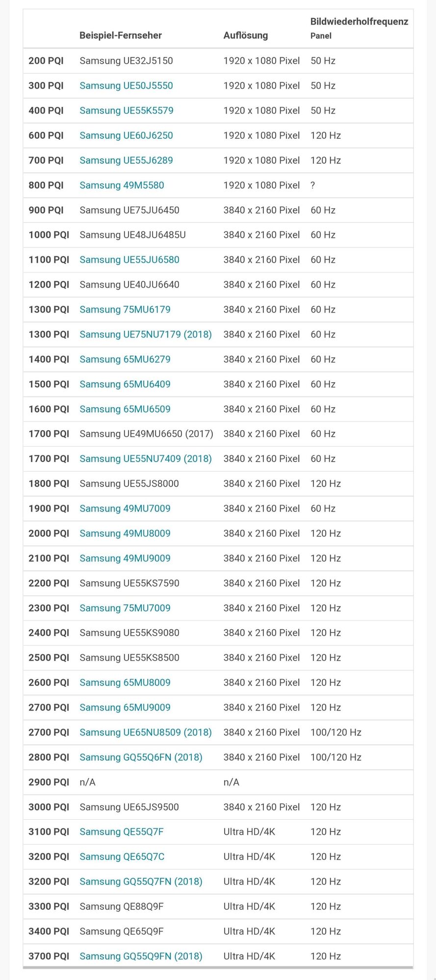
Task: Click the Samsung 49MU8009 link
Action: [x=125, y=533]
